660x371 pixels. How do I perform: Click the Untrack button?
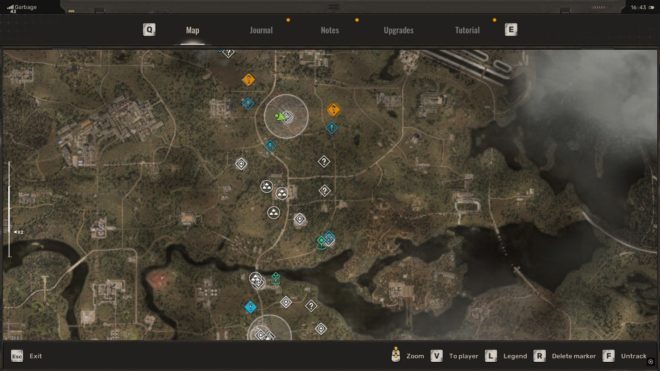coord(624,356)
